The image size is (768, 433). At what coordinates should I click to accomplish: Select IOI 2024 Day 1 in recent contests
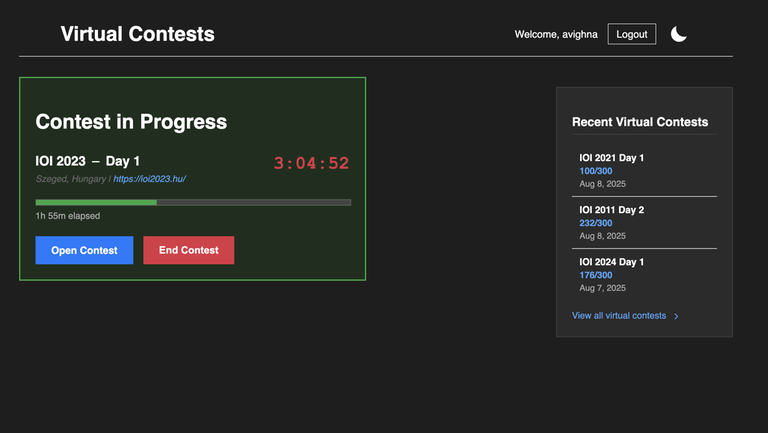click(x=612, y=262)
